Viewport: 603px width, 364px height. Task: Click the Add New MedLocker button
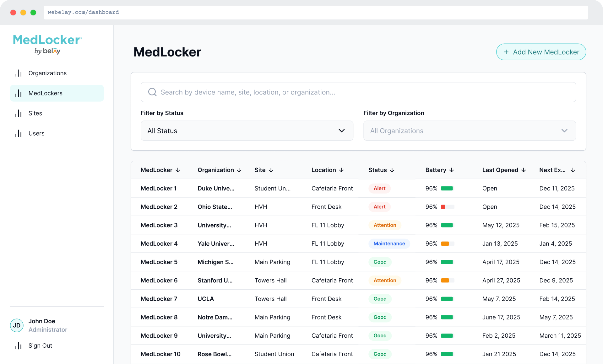pos(541,52)
